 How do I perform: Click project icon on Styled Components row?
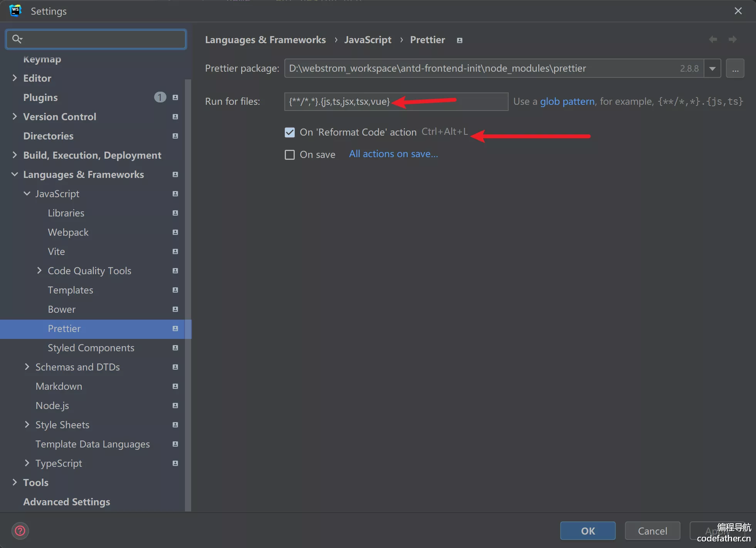(175, 348)
